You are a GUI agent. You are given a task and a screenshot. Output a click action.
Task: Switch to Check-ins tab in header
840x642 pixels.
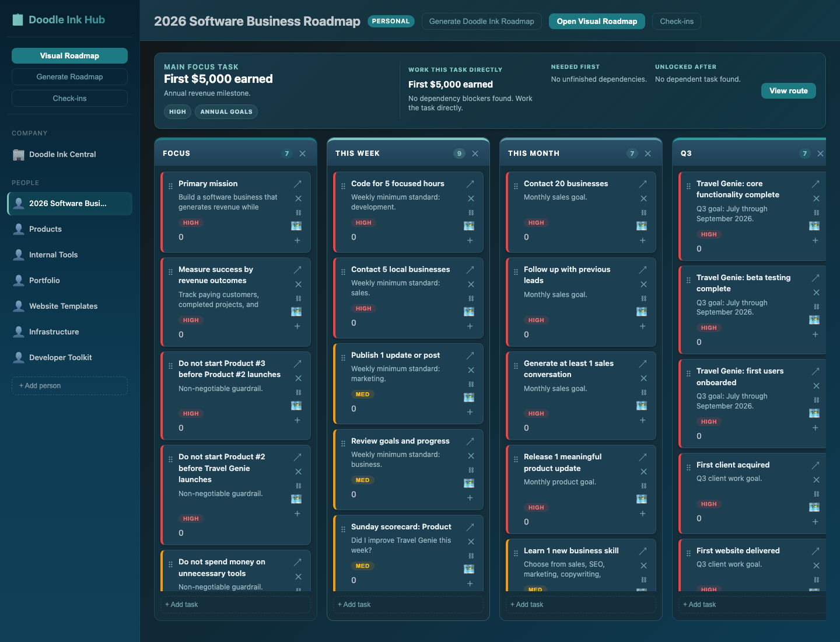[677, 22]
